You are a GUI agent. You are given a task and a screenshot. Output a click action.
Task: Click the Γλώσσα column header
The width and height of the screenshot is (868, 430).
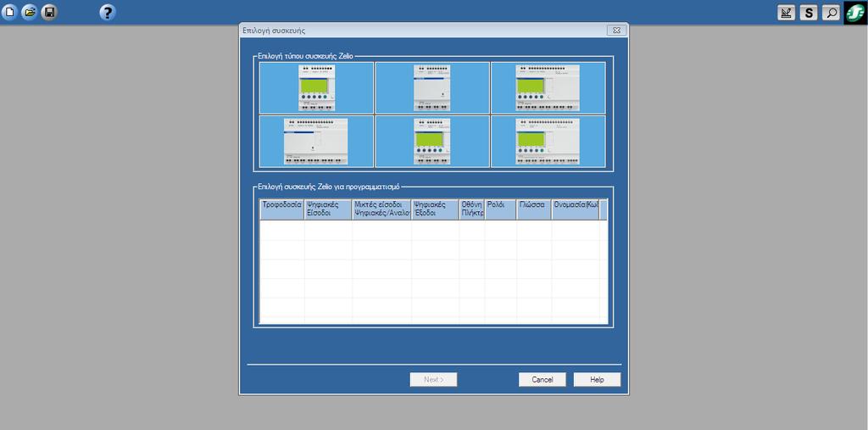(534, 209)
